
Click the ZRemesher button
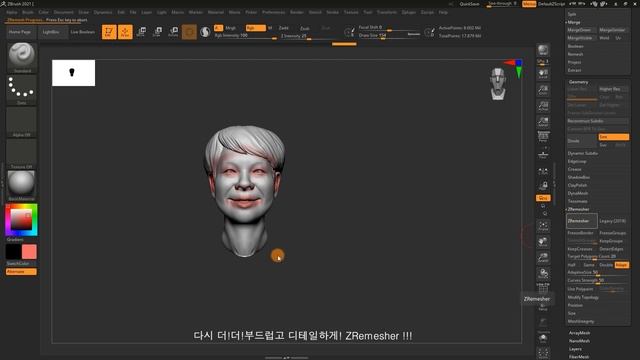(x=582, y=221)
